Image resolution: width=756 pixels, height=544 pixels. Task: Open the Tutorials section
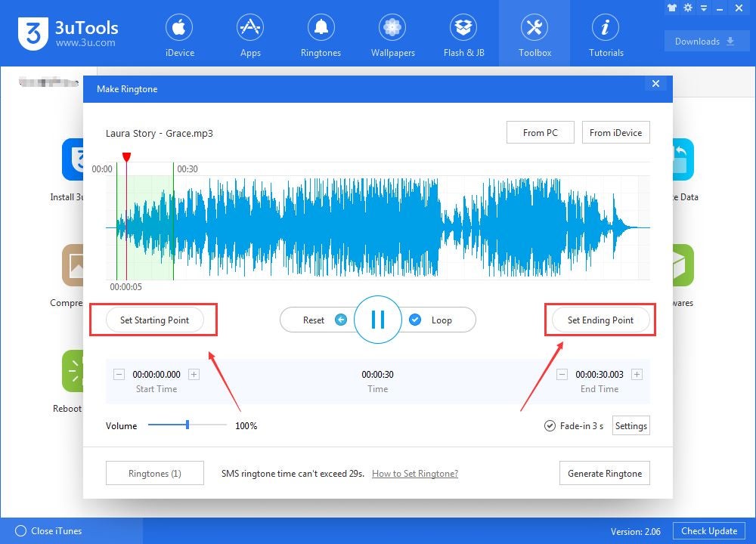606,34
